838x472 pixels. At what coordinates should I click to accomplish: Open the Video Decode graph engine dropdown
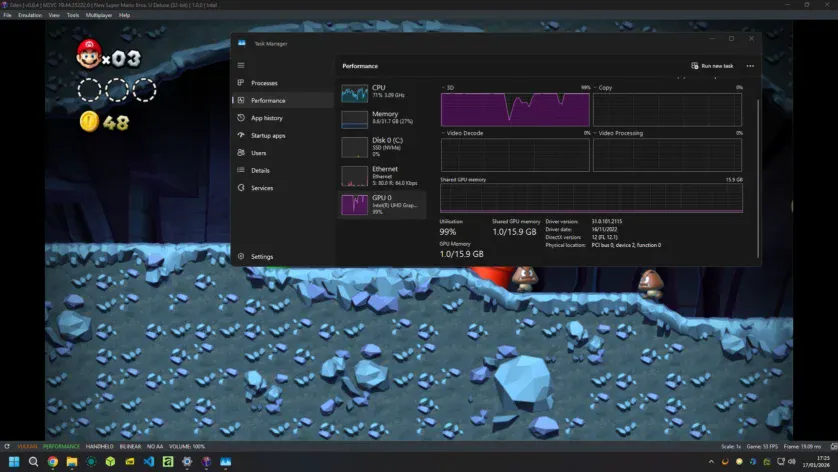[463, 133]
